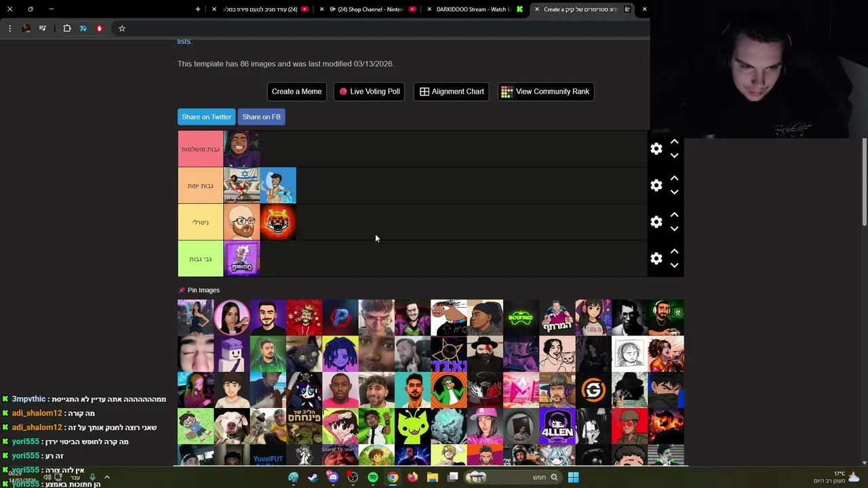Open settings gear for the green bottom tier
Image resolution: width=868 pixels, height=488 pixels.
click(656, 258)
